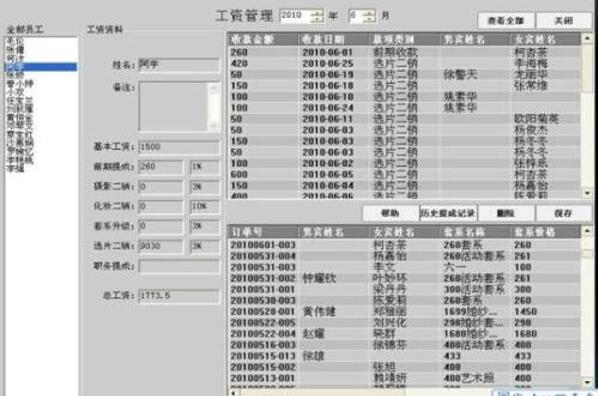Select row dated 2010-06-24

404,108
